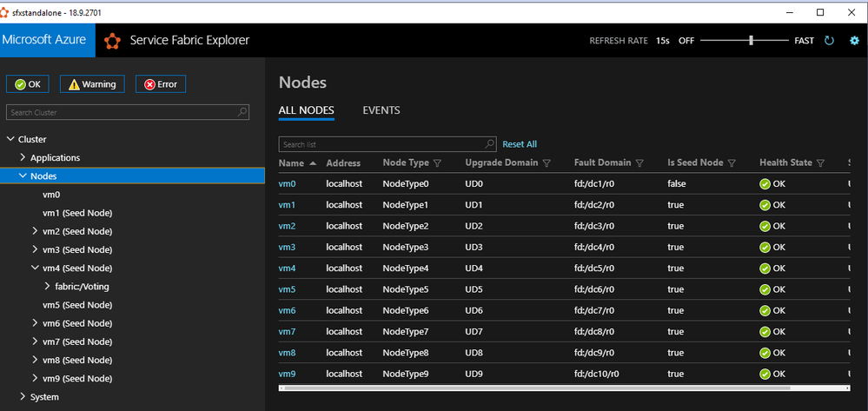
Task: Expand fabric:/Voting under vm4
Action: click(x=47, y=287)
